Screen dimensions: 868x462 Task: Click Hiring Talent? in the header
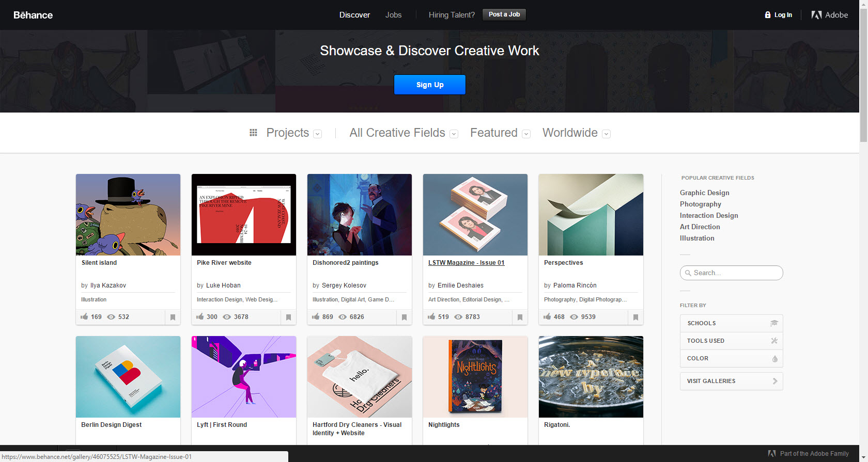click(x=452, y=15)
